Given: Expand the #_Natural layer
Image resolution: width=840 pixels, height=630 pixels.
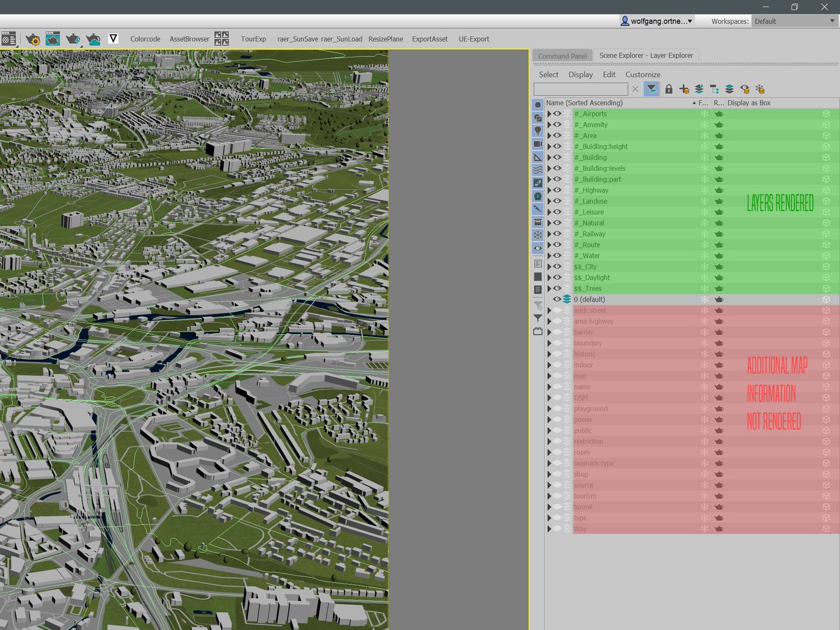Looking at the screenshot, I should pyautogui.click(x=549, y=223).
